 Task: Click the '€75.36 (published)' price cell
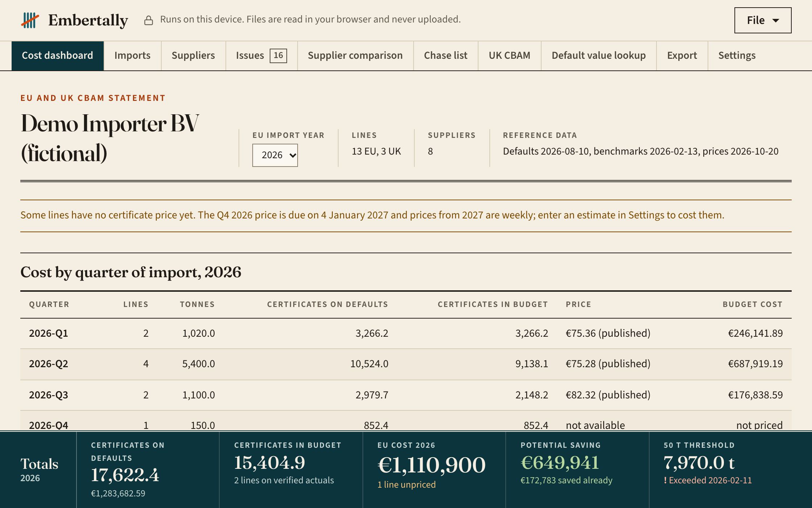tap(608, 333)
